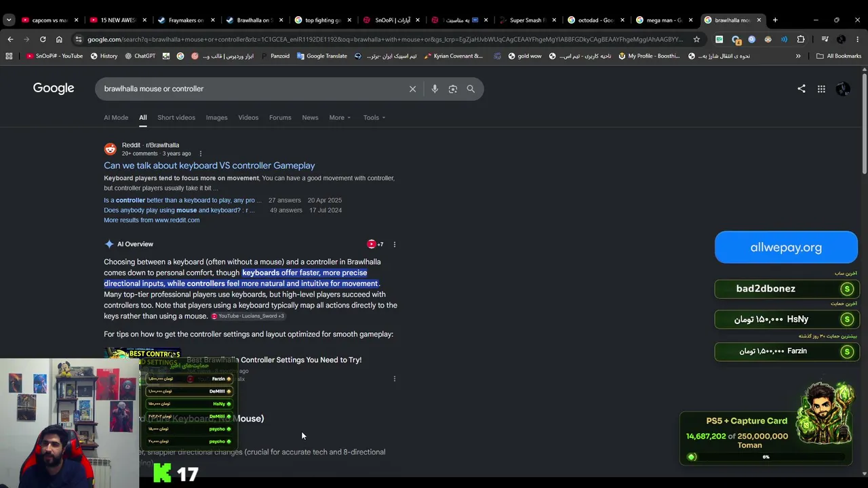Close the 'top fighting' browser tab
The height and width of the screenshot is (488, 868).
tap(349, 20)
